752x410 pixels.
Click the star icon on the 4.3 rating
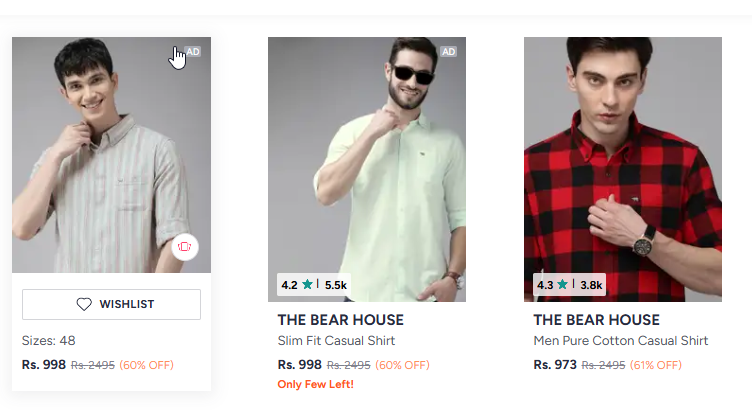coord(563,285)
